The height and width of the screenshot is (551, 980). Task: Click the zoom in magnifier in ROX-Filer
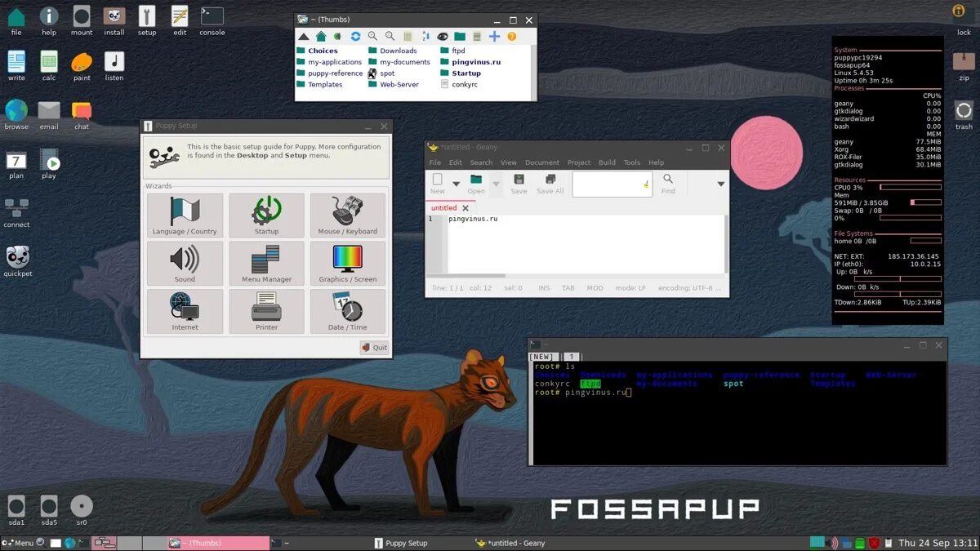[x=372, y=37]
